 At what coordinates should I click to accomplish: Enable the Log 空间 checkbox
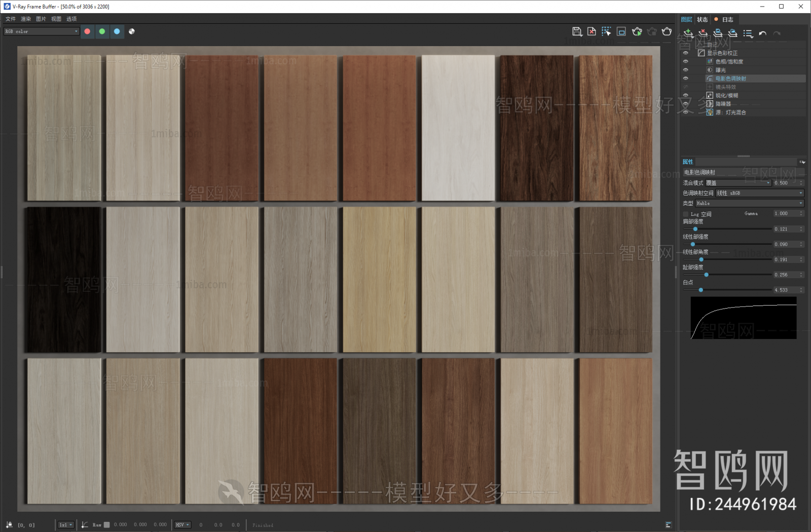click(x=686, y=214)
